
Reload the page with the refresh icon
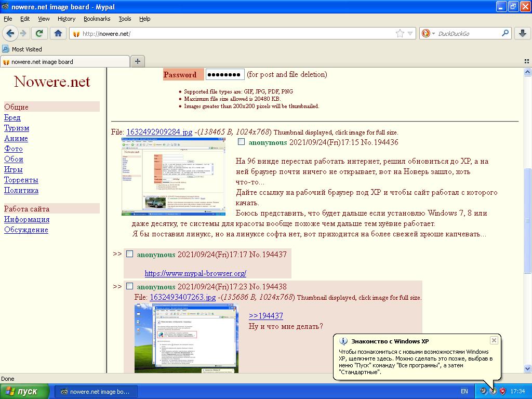click(39, 33)
